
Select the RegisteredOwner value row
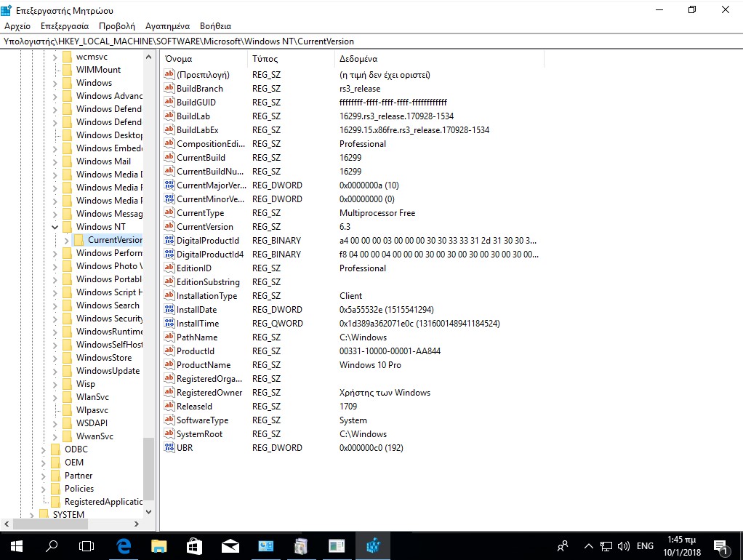coord(352,393)
